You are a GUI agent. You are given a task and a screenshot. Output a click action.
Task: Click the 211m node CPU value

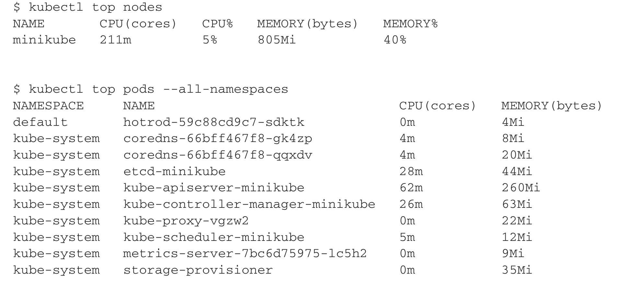pyautogui.click(x=115, y=40)
